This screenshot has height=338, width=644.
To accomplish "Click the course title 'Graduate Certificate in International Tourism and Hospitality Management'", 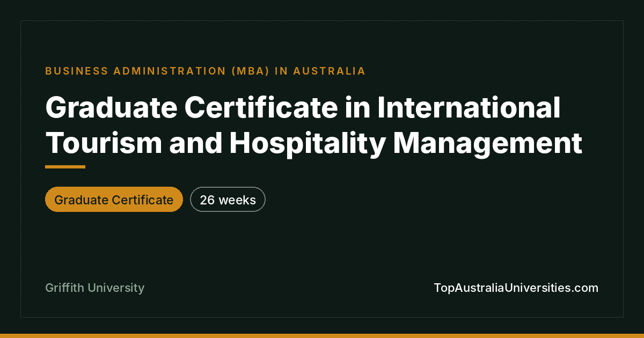I will [x=314, y=126].
